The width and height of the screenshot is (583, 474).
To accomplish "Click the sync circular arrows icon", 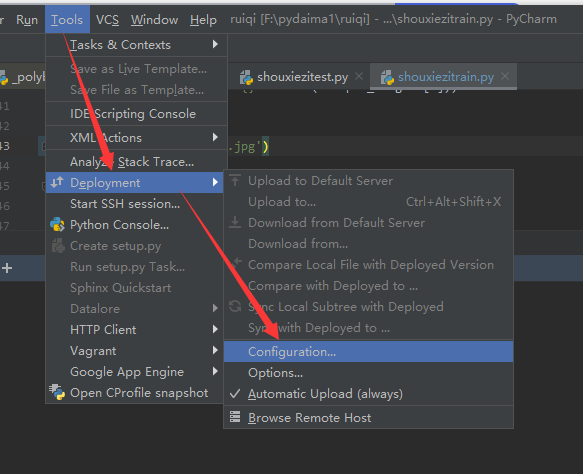I will click(235, 306).
